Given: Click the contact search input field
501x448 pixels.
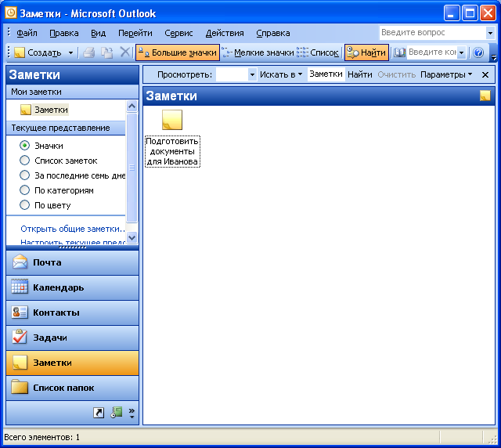Looking at the screenshot, I should pos(432,52).
